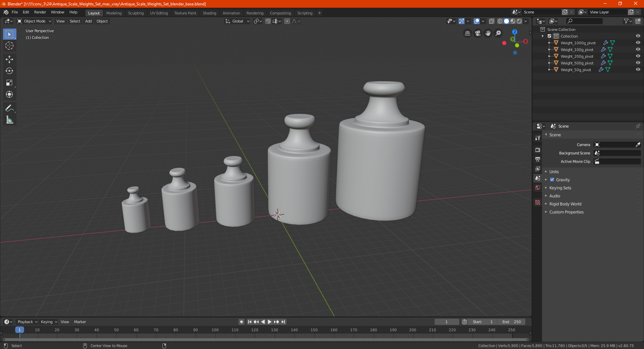Hide Weight_200g_pivot in viewport
Viewport: 644px width, 349px height.
[638, 56]
